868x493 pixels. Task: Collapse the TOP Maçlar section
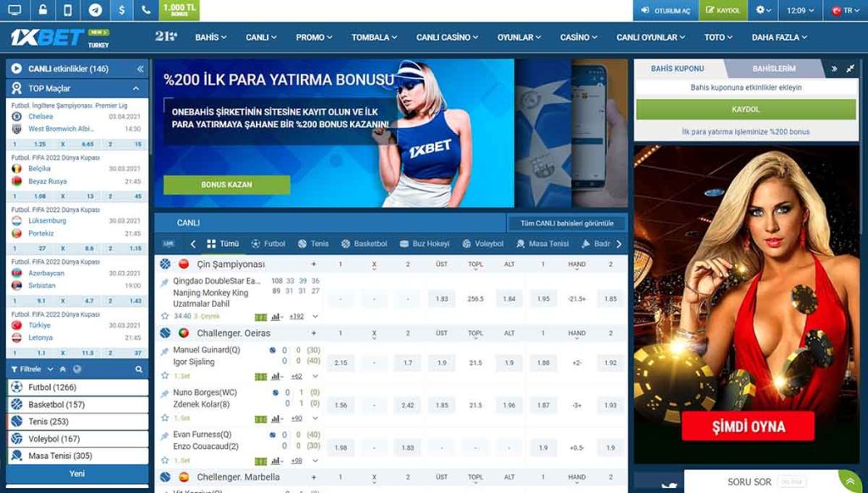tap(136, 89)
